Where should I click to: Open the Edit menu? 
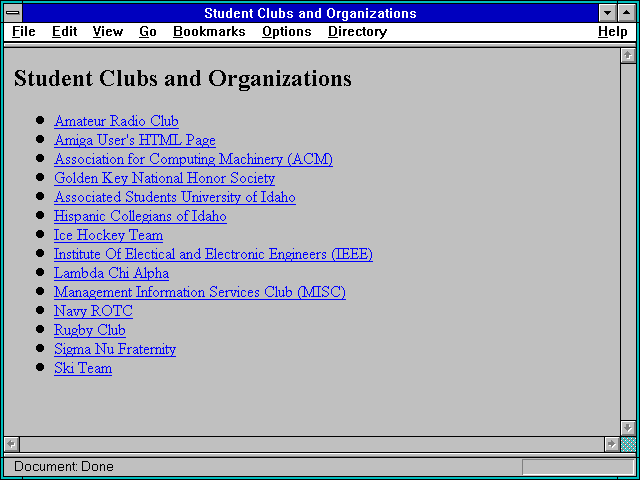[64, 32]
